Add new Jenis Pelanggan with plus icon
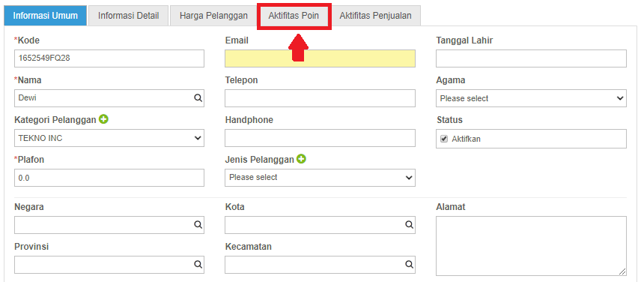644x282 pixels. 301,159
